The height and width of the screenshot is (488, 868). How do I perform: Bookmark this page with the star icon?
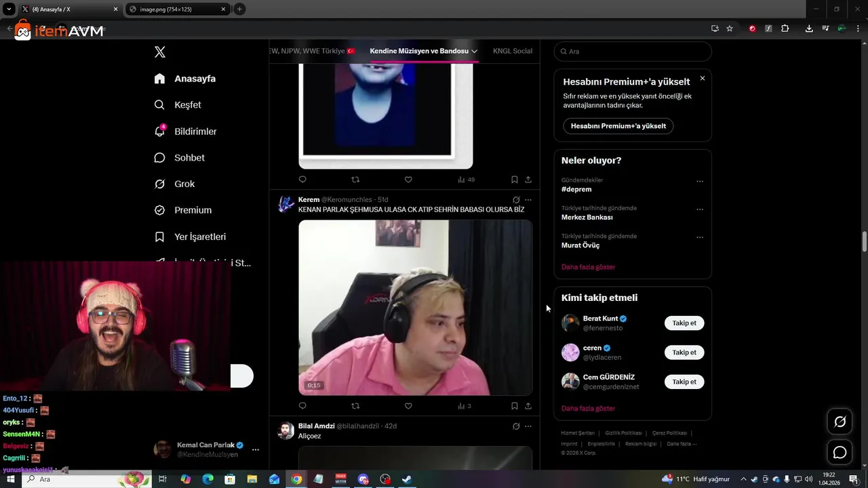point(730,28)
